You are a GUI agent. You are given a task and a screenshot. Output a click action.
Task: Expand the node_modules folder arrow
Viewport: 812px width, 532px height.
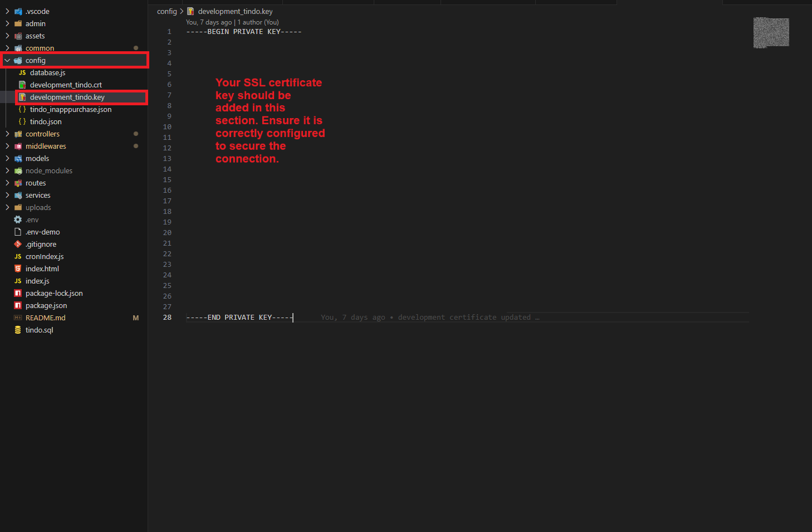click(x=7, y=171)
